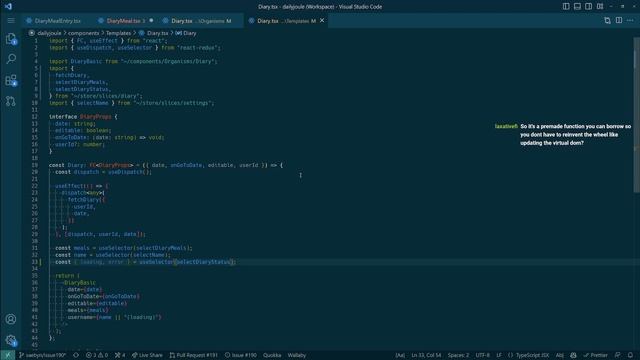This screenshot has height=360, width=640.
Task: Open the Manage gear icon
Action: [11, 340]
